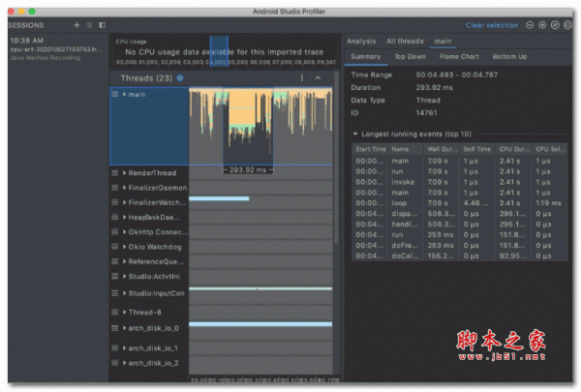Image resolution: width=581 pixels, height=392 pixels.
Task: Click drag handle of main thread
Action: pyautogui.click(x=115, y=94)
